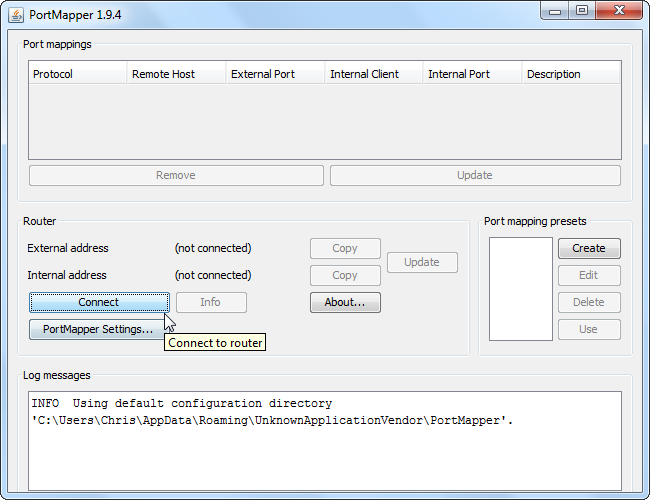This screenshot has width=650, height=500.
Task: Copy the external address
Action: [x=345, y=248]
